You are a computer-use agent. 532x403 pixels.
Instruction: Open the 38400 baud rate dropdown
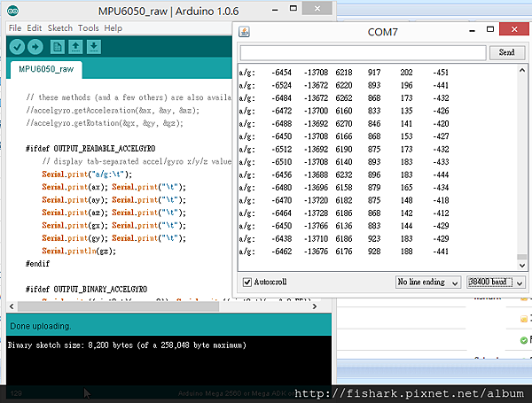click(496, 282)
